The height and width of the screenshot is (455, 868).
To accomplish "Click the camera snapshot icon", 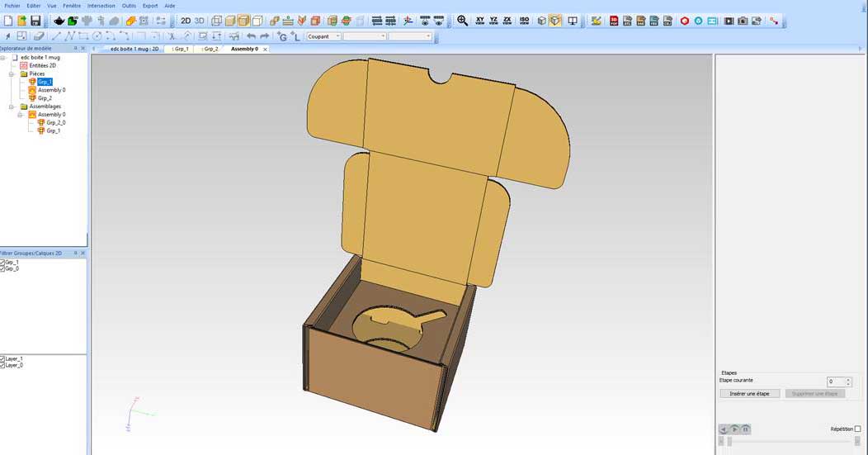I will (742, 21).
